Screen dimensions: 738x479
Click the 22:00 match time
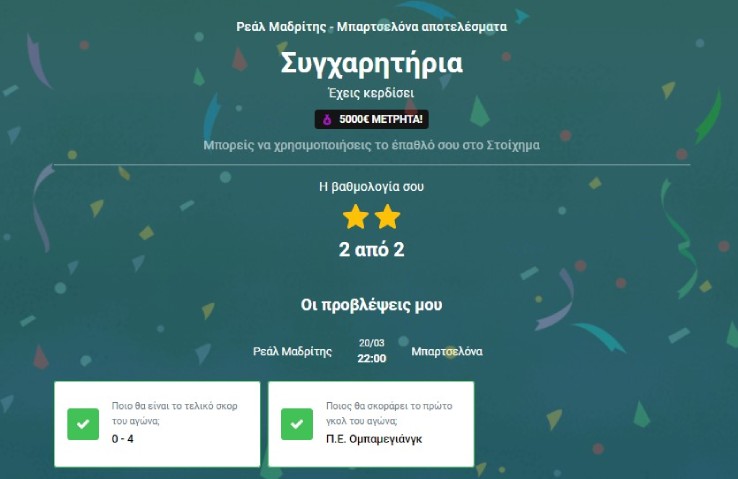coord(372,359)
